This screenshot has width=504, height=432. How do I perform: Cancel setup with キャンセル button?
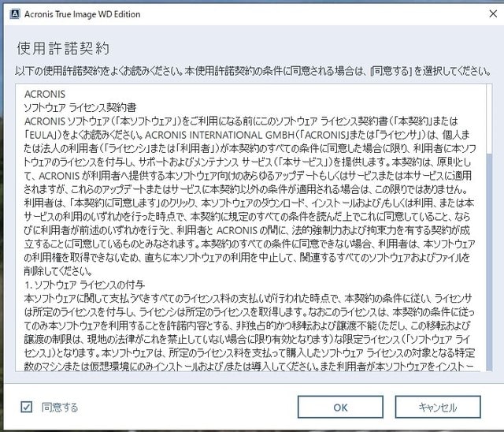tap(438, 408)
